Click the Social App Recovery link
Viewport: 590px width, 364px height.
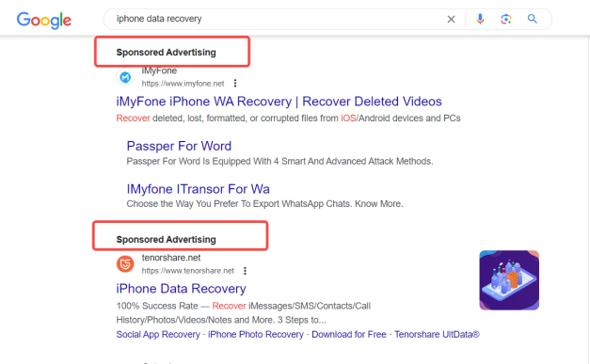158,334
